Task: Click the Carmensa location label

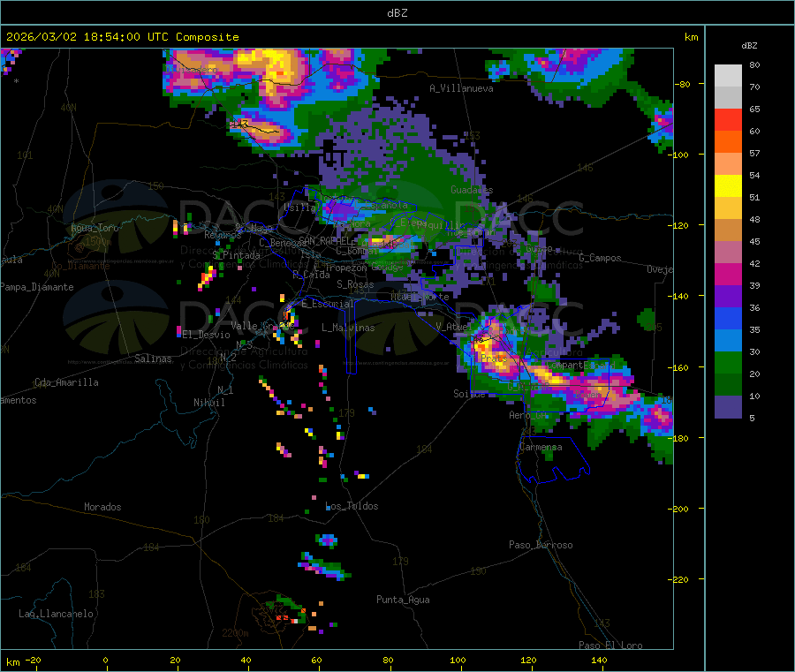Action: pos(541,447)
